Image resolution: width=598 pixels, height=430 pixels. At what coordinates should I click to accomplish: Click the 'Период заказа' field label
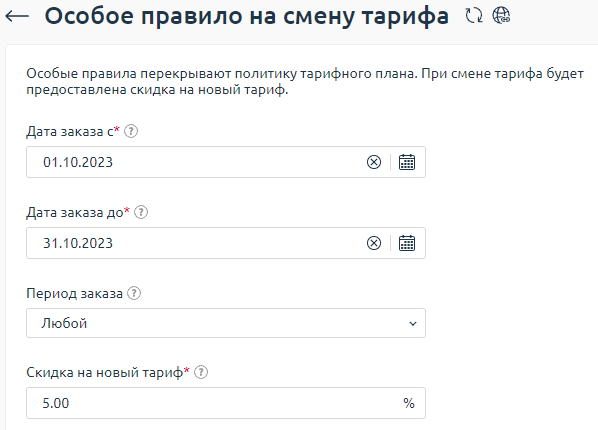coord(74,293)
